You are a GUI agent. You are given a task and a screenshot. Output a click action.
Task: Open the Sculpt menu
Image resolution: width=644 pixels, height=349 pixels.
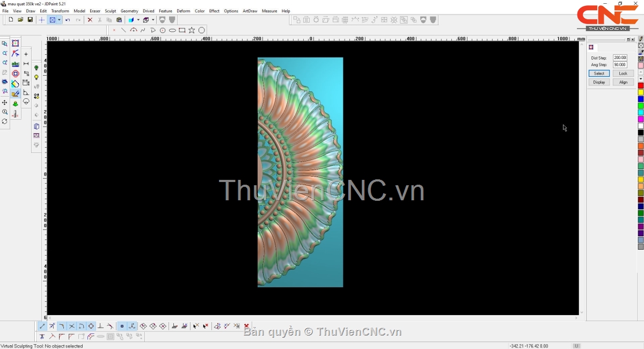(x=110, y=11)
